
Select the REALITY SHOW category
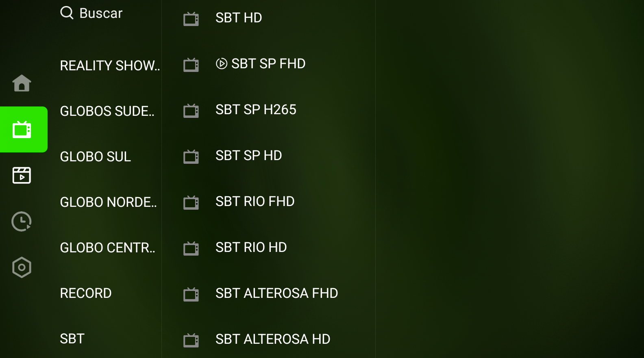[110, 65]
